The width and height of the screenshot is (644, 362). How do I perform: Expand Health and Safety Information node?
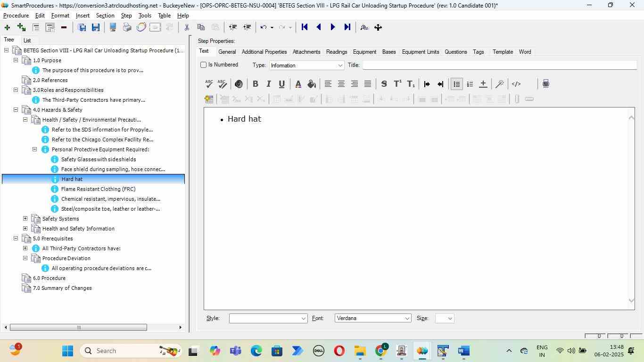(25, 229)
